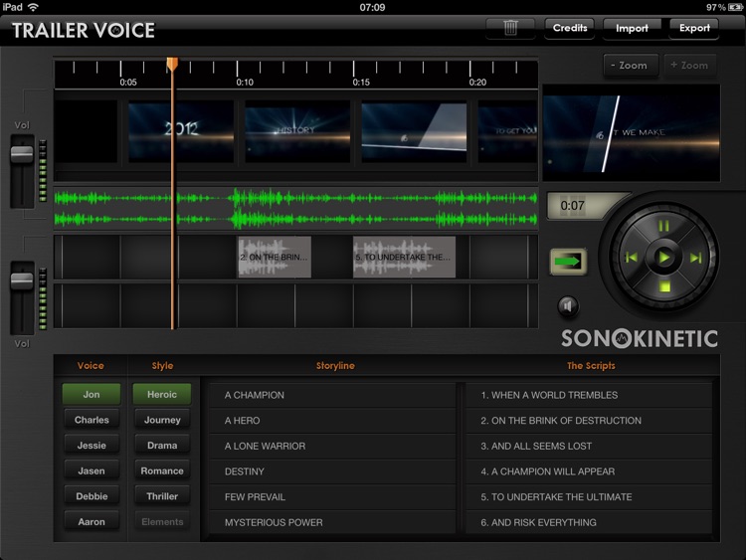Pick the MYSTERIOUS POWER storyline
This screenshot has height=560, width=746.
pyautogui.click(x=332, y=522)
